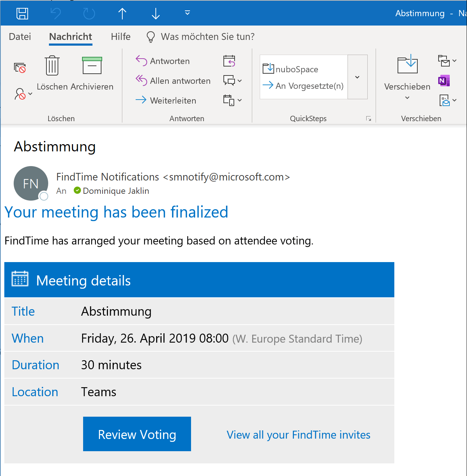Screen dimensions: 467x476
Task: Click the 'Duration' row label
Action: point(35,365)
